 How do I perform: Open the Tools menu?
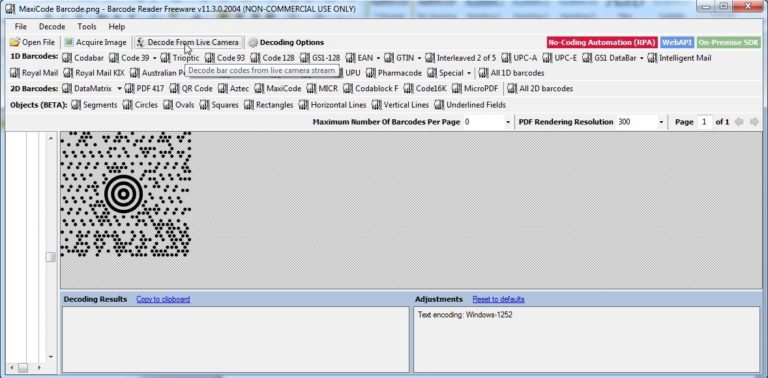pos(87,26)
